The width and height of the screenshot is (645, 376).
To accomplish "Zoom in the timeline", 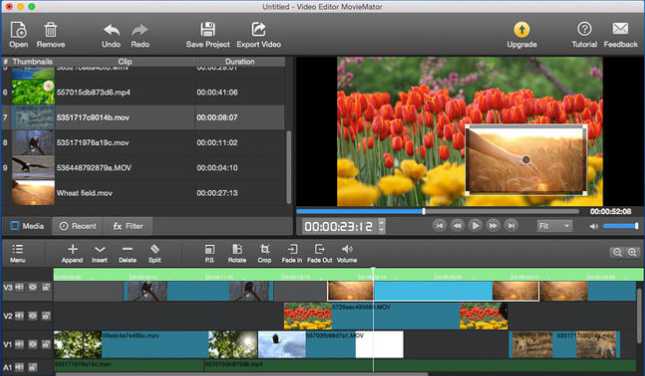I will point(632,252).
